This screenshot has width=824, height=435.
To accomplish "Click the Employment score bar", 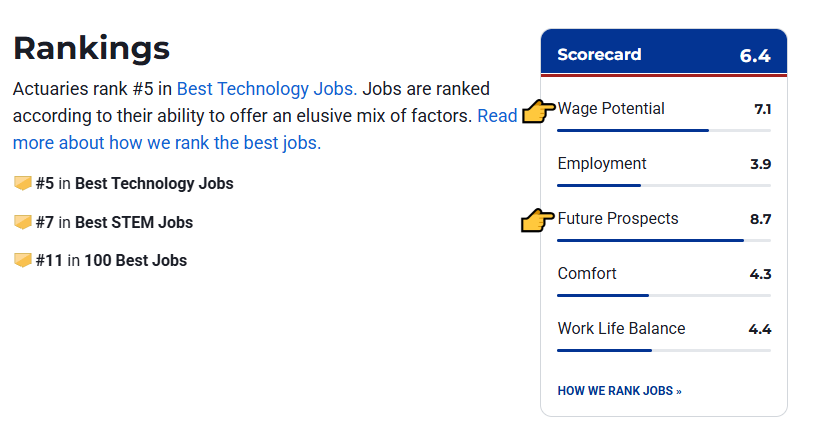I will click(x=663, y=185).
